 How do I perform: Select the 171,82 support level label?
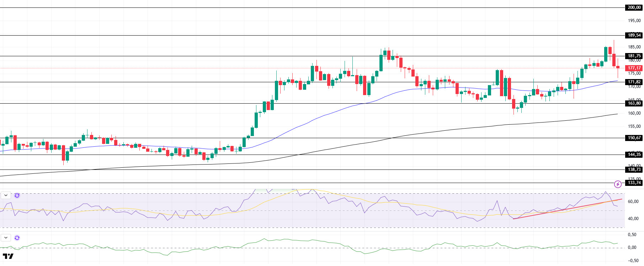634,82
